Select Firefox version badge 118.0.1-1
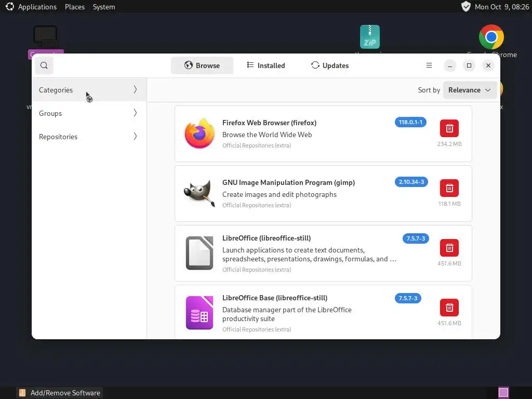Image resolution: width=532 pixels, height=399 pixels. pos(410,122)
